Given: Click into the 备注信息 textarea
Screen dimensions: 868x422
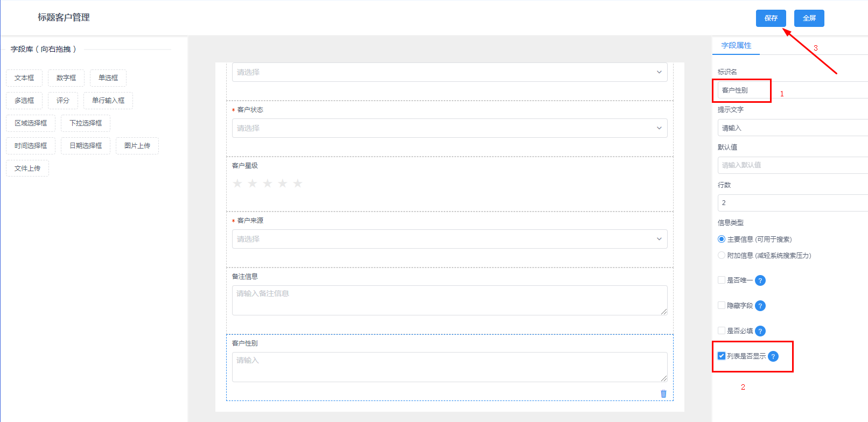Looking at the screenshot, I should 450,300.
